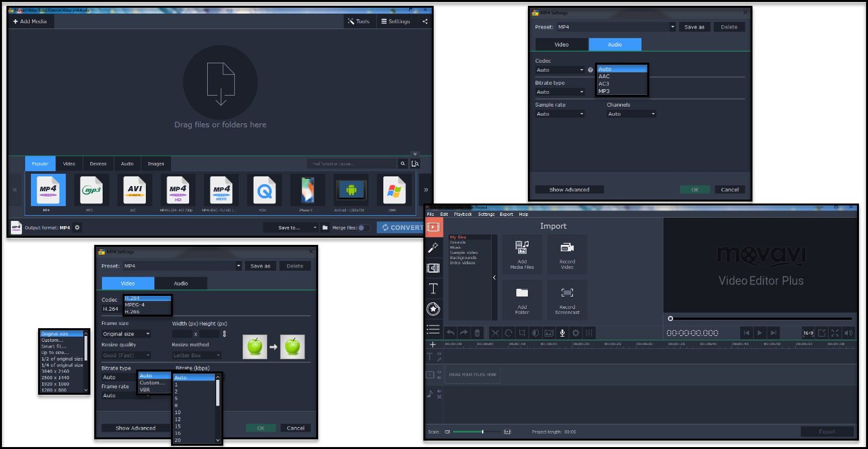Open the Playback menu in Video Editor
This screenshot has width=868, height=449.
[463, 214]
